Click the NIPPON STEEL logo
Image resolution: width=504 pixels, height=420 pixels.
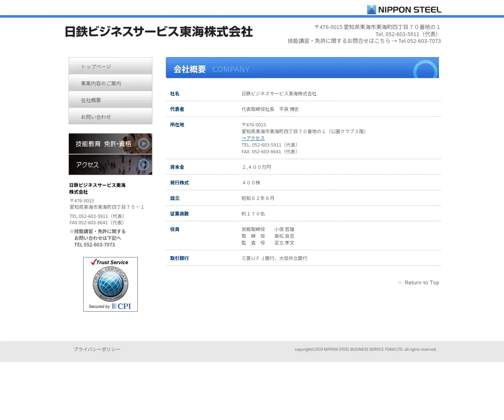click(x=404, y=10)
